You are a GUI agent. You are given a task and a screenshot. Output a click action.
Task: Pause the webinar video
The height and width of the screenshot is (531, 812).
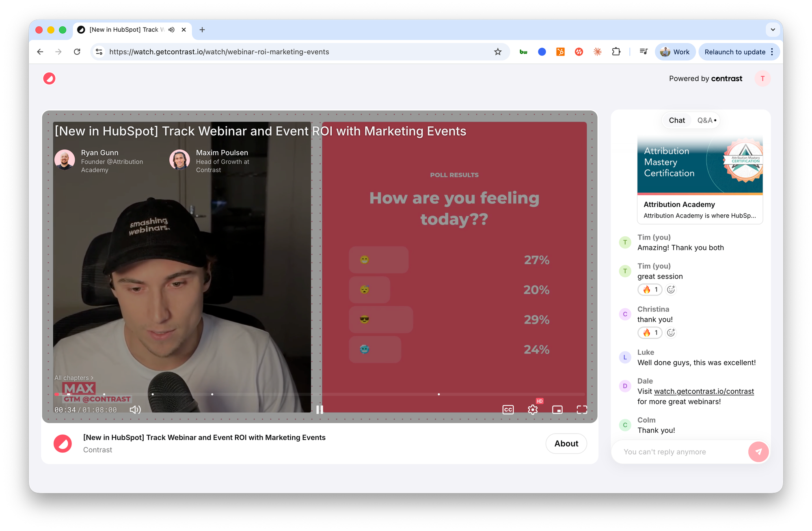[x=320, y=410]
